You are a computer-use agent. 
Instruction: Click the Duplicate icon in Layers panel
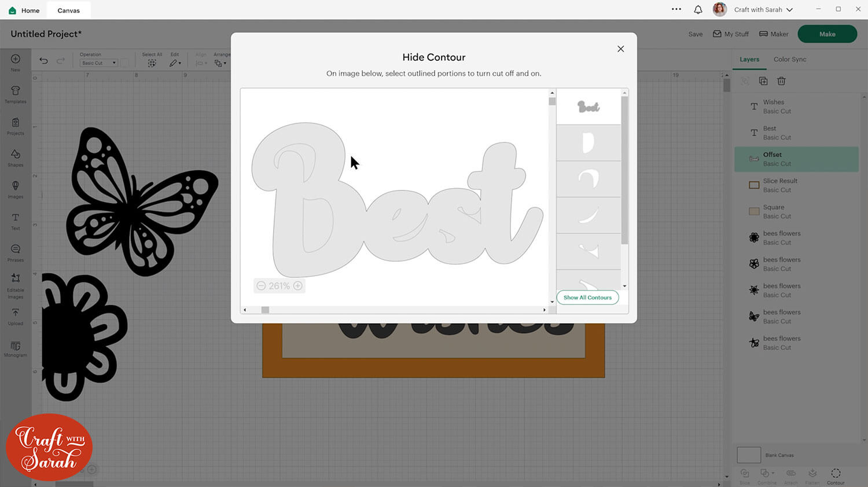tap(763, 81)
